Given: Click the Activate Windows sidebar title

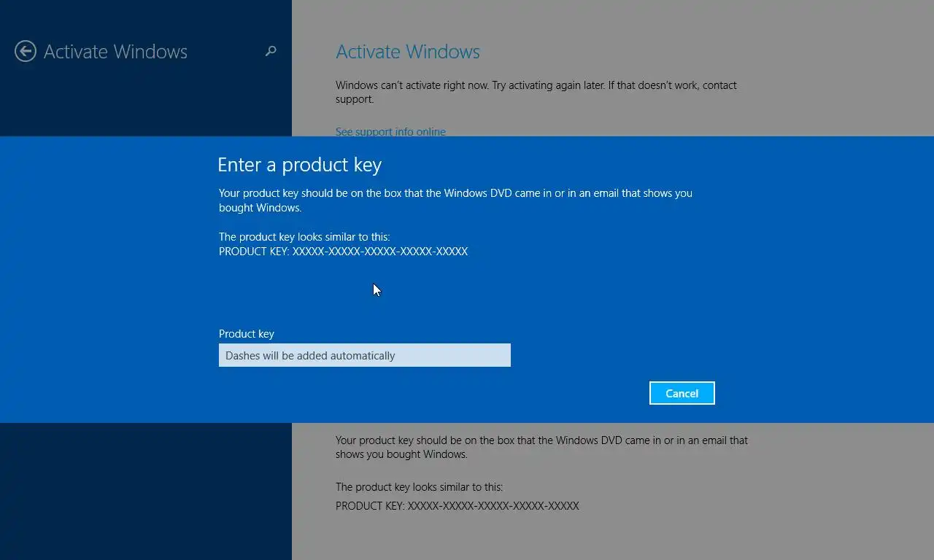Looking at the screenshot, I should coord(115,52).
